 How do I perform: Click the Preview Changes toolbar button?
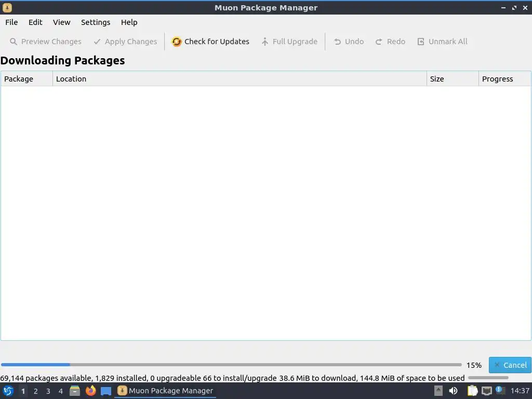(x=46, y=42)
